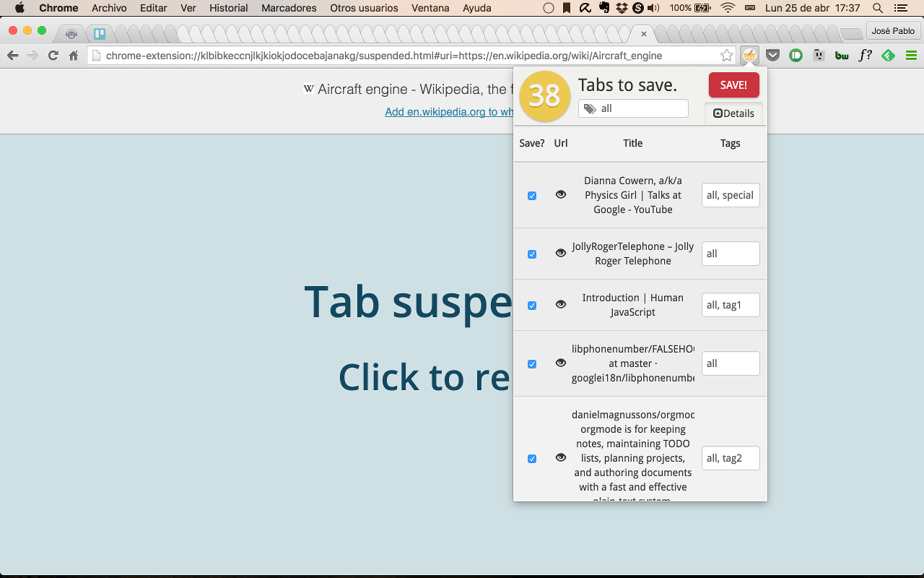Viewport: 924px width, 578px height.
Task: Open the Marcadores menu
Action: point(289,8)
